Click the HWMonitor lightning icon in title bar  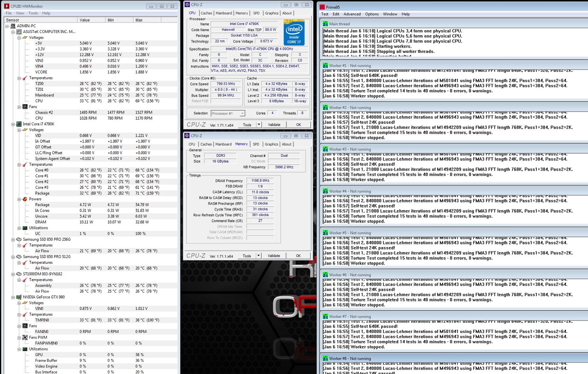click(x=6, y=6)
